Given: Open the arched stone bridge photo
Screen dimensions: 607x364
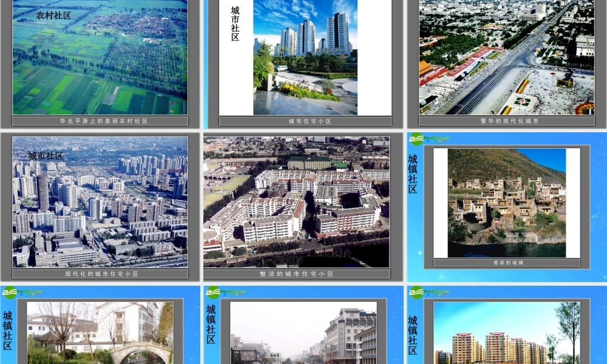Looking at the screenshot, I should (100, 334).
